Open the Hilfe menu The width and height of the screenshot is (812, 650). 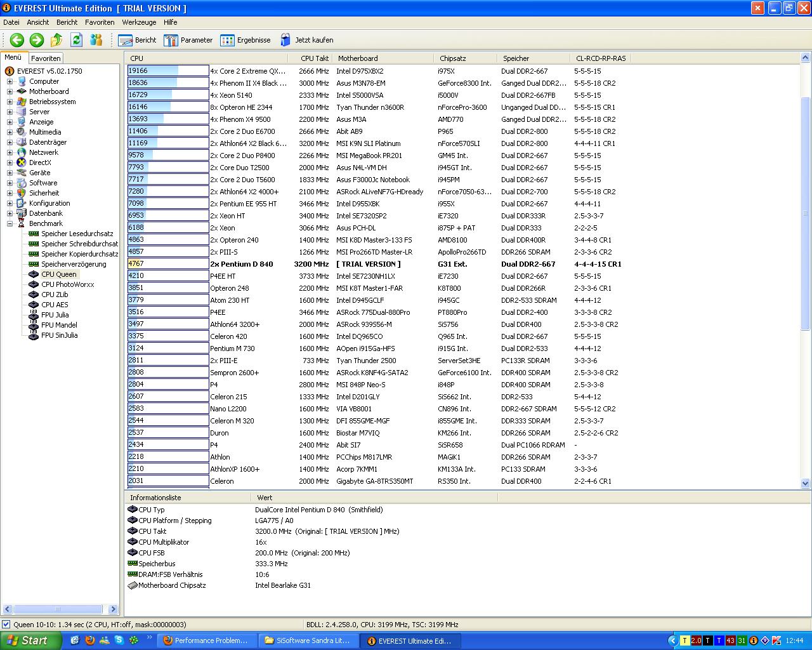point(170,22)
